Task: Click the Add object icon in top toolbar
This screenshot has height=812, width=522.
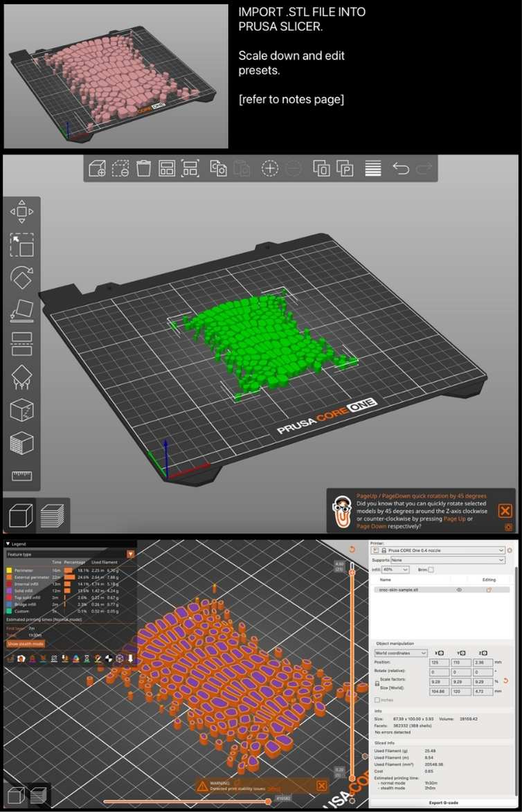Action: pyautogui.click(x=98, y=168)
